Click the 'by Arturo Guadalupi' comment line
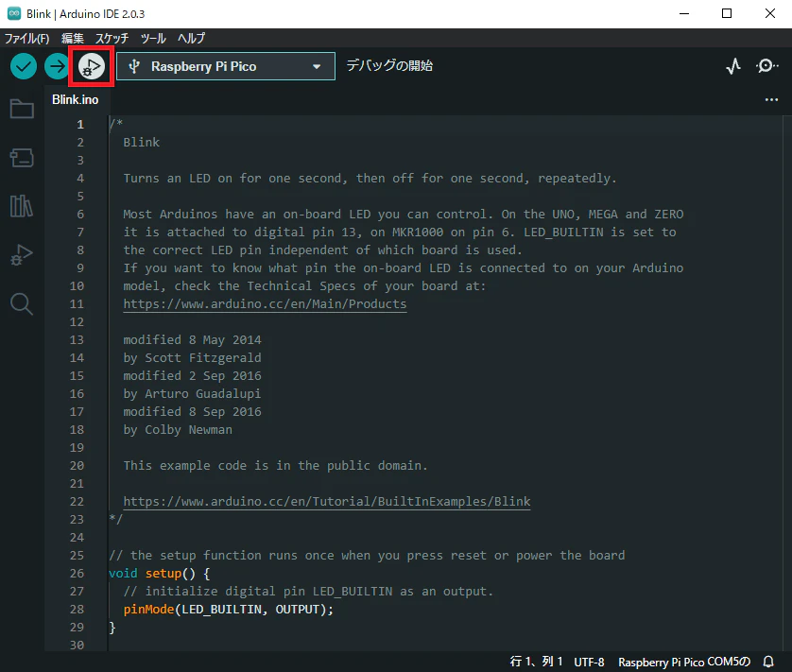This screenshot has width=792, height=672. [193, 393]
